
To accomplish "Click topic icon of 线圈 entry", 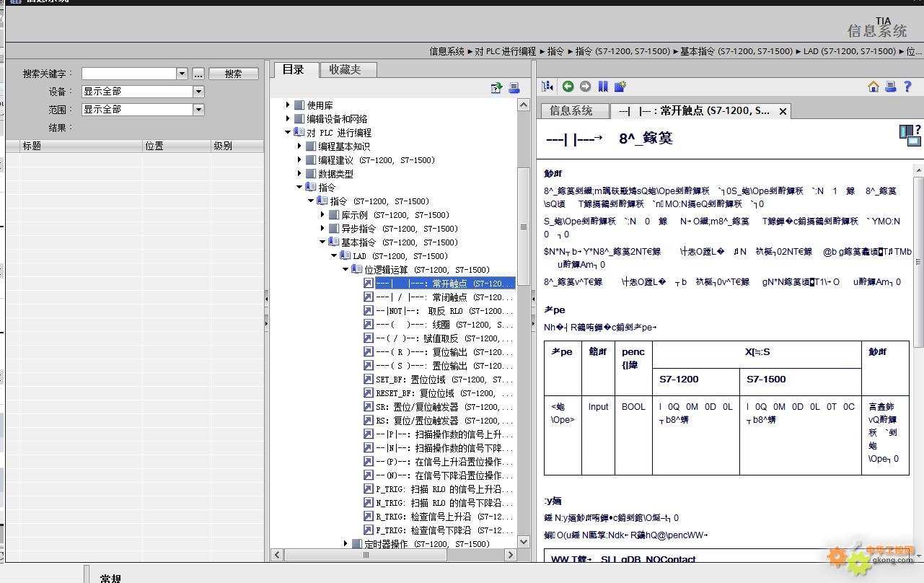I will coord(369,325).
